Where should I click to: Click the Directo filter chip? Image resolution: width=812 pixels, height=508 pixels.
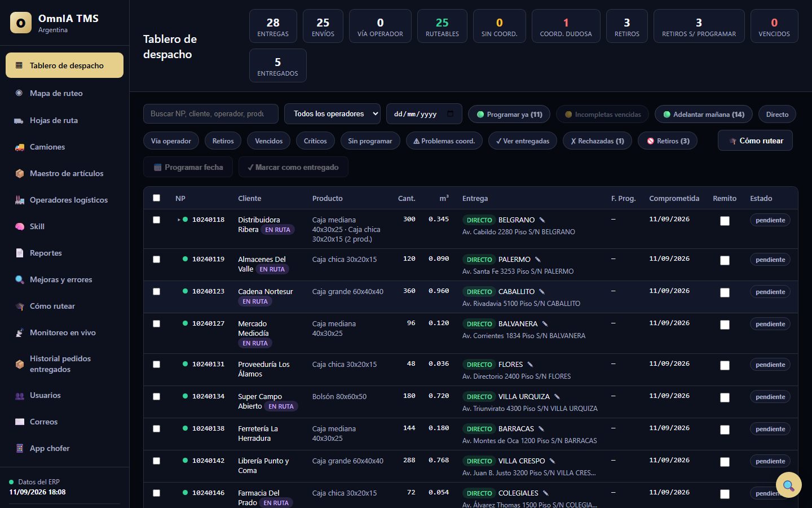777,114
